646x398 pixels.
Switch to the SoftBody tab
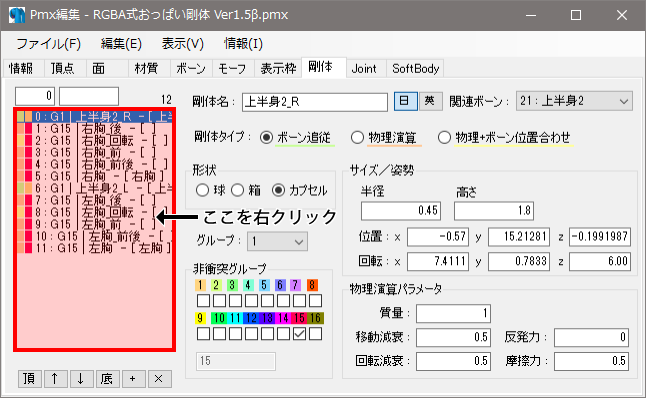click(x=415, y=68)
